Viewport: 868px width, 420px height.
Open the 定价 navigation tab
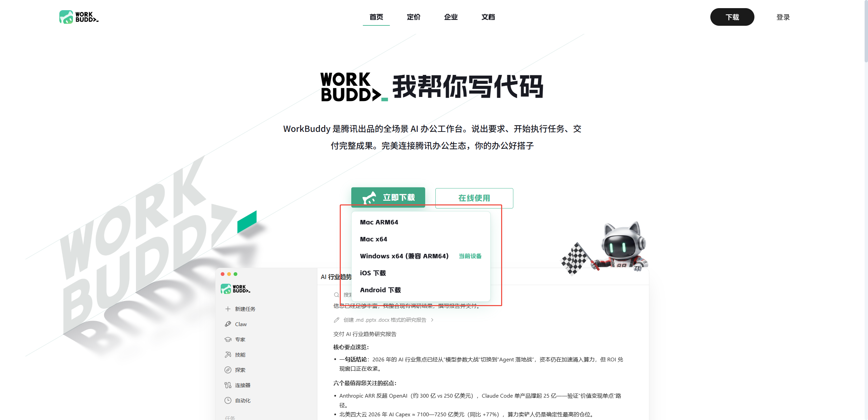[x=413, y=17]
